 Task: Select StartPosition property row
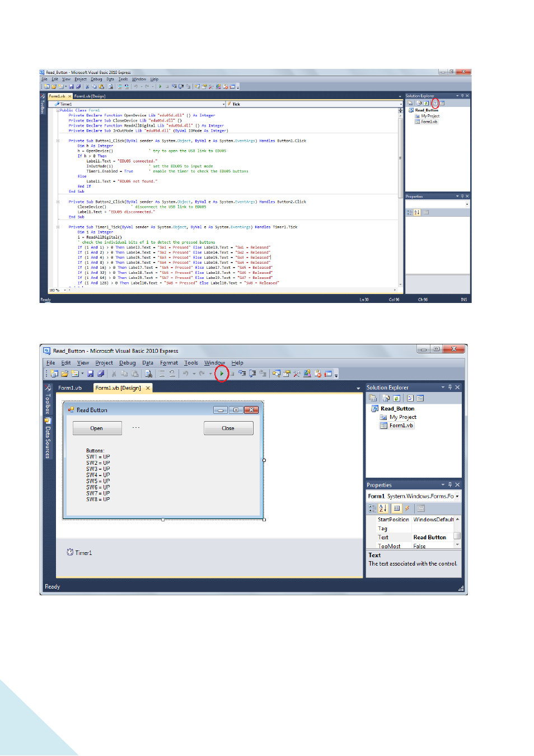point(414,520)
